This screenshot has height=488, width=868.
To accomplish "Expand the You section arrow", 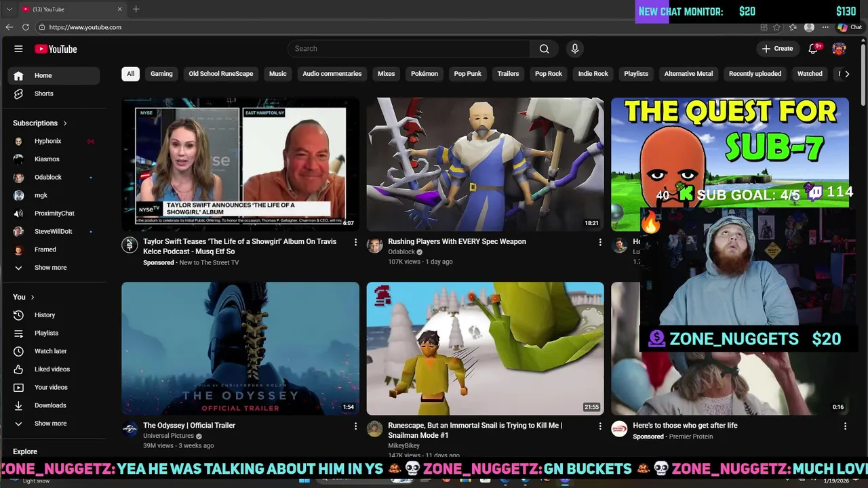I will 32,297.
